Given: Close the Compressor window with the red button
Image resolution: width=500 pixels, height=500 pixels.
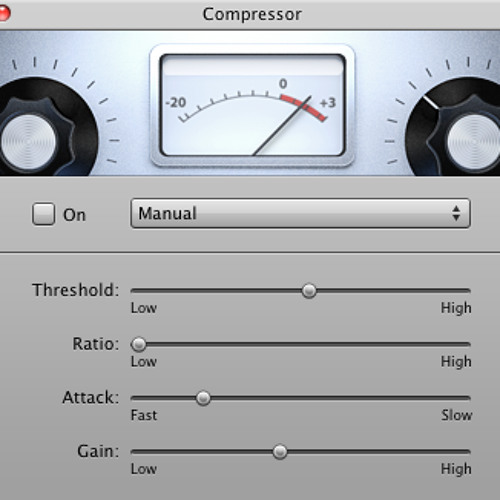Looking at the screenshot, I should pyautogui.click(x=3, y=14).
